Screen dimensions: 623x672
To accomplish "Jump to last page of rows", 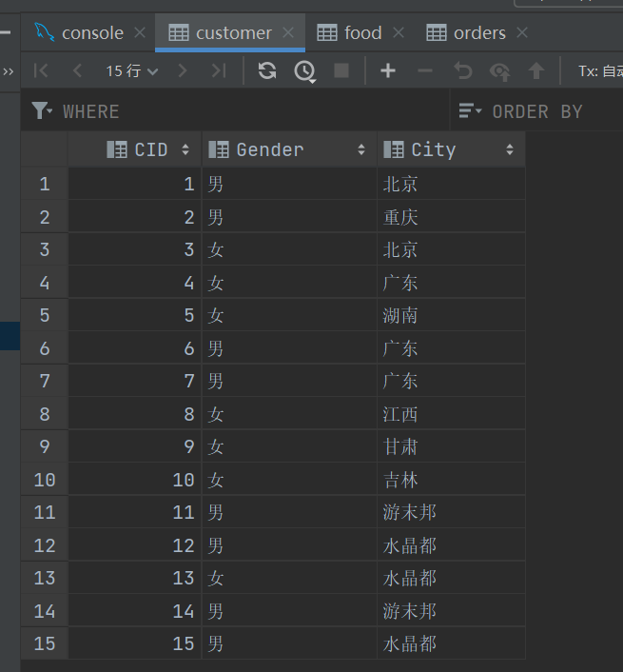I will (219, 70).
